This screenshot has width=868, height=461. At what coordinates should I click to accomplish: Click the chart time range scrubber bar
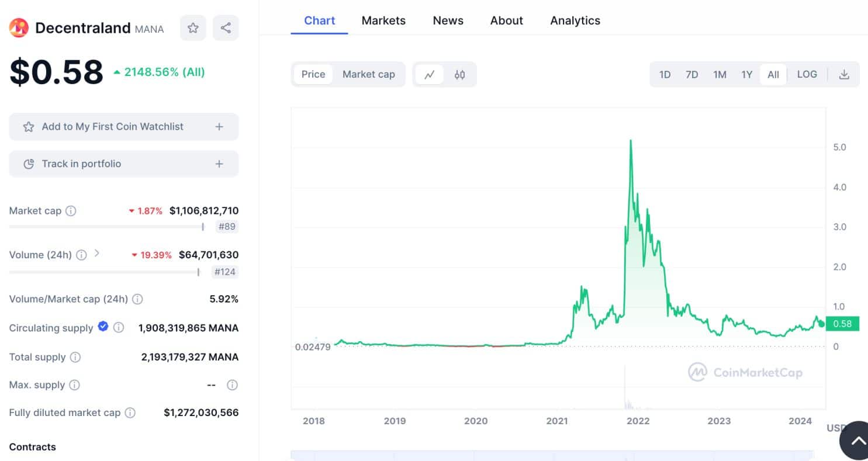(552, 455)
